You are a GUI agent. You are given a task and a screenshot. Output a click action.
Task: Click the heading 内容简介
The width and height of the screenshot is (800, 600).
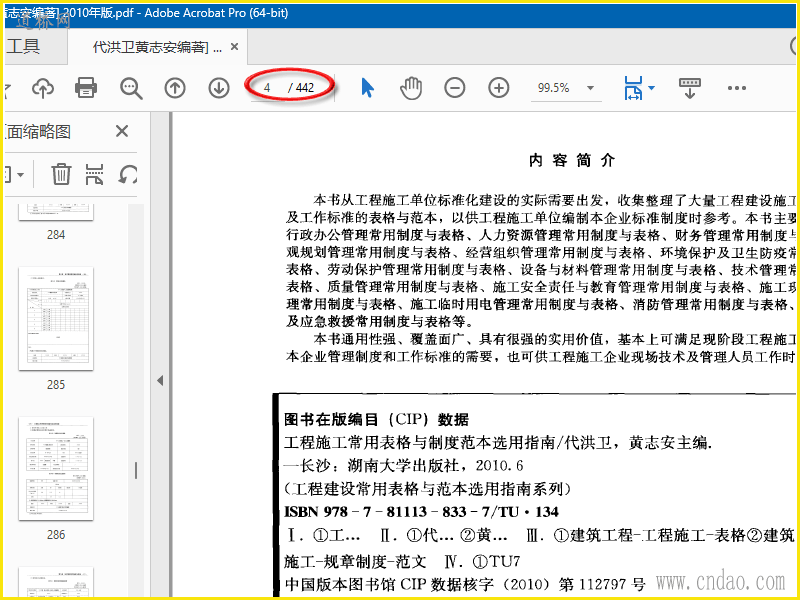pyautogui.click(x=572, y=161)
